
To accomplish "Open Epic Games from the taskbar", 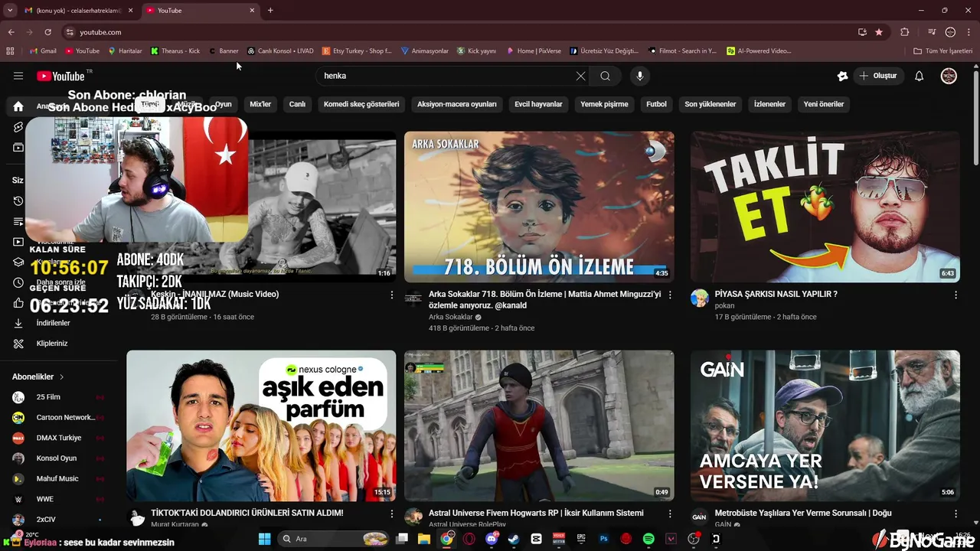I will click(x=581, y=539).
